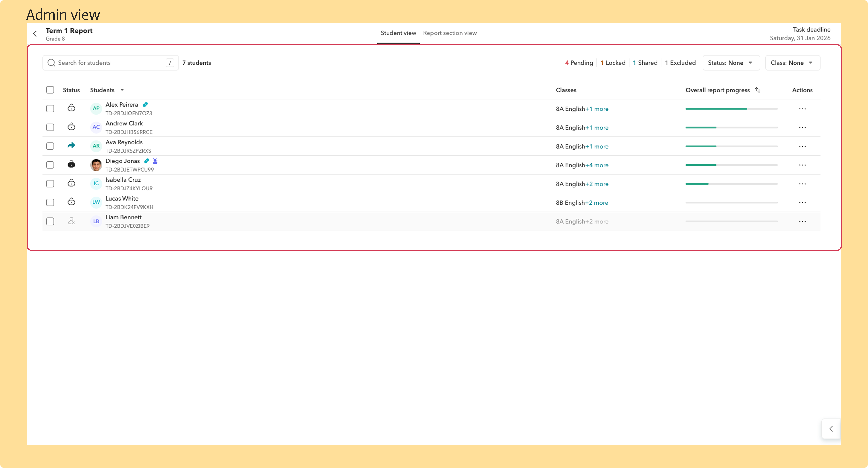Screen dimensions: 868x468
Task: Open actions menu for Diego Jonas
Action: pos(802,165)
